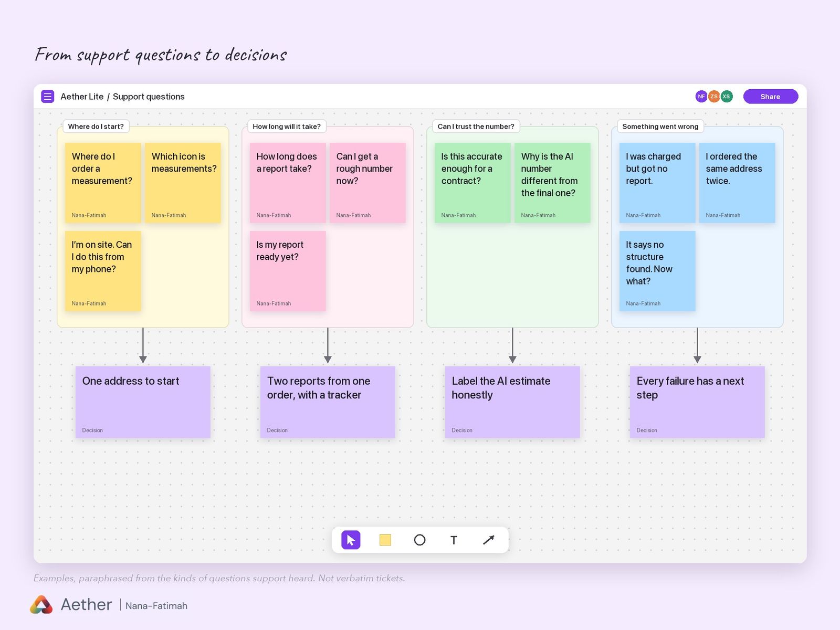This screenshot has width=840, height=630.
Task: Click the arrow connector above 'Every failure' card
Action: pyautogui.click(x=697, y=345)
